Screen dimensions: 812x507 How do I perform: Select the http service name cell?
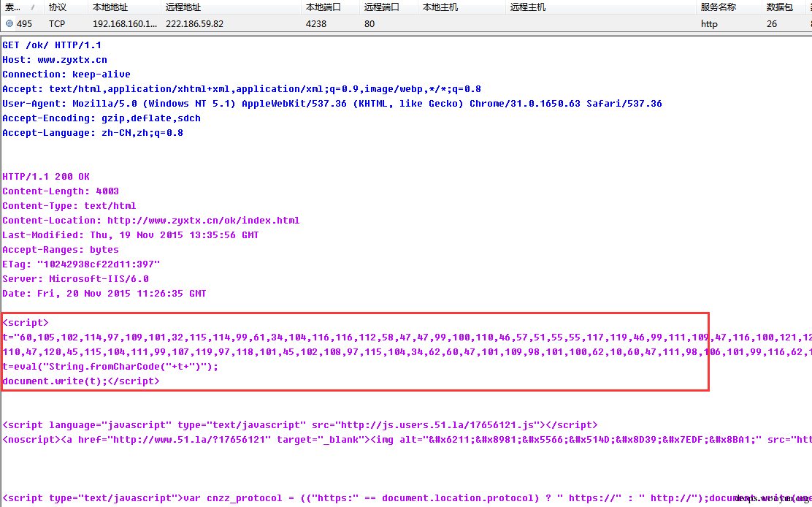click(709, 24)
